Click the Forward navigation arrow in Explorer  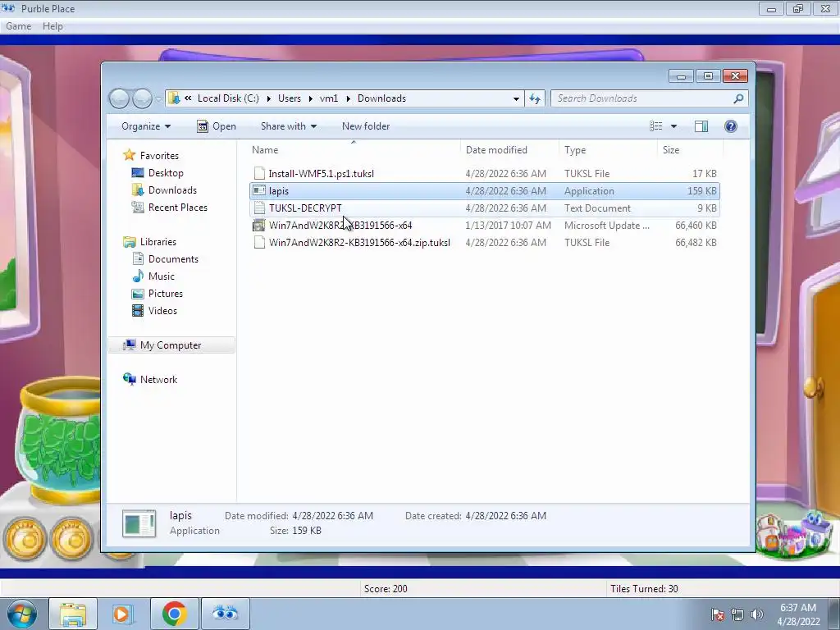[142, 98]
